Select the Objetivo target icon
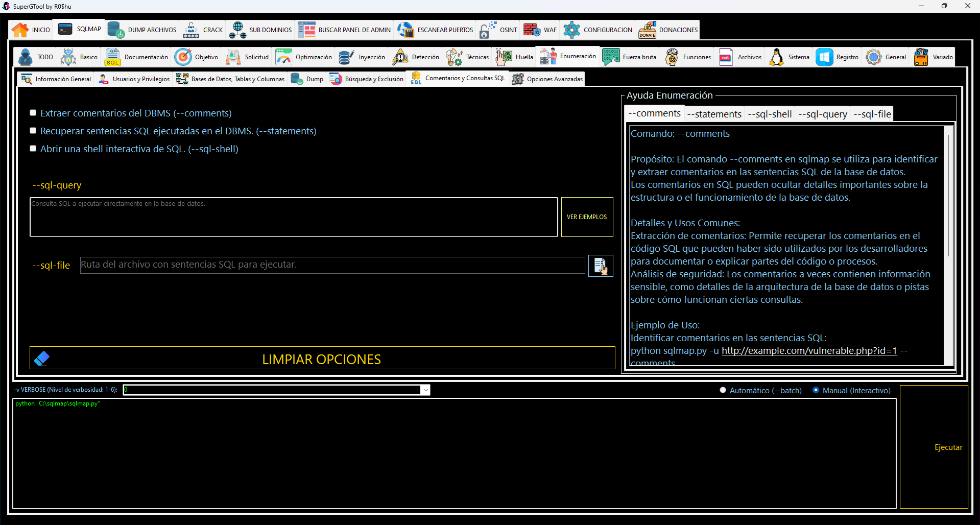 click(183, 57)
